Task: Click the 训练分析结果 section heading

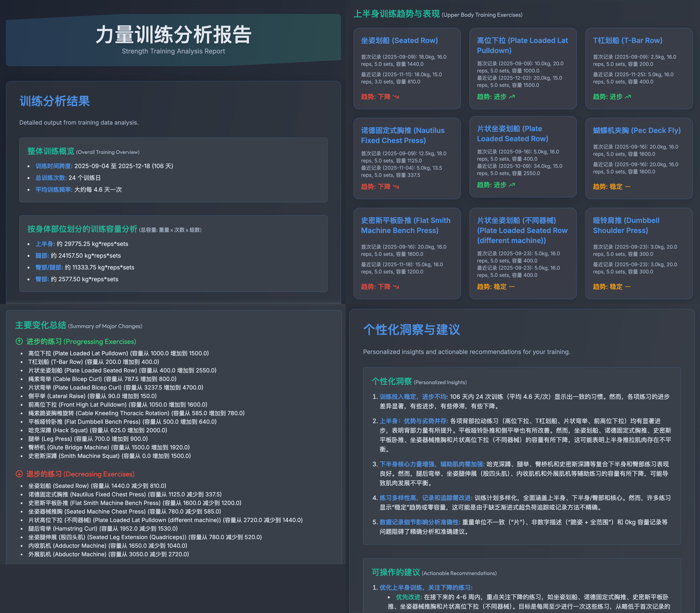Action: click(55, 101)
